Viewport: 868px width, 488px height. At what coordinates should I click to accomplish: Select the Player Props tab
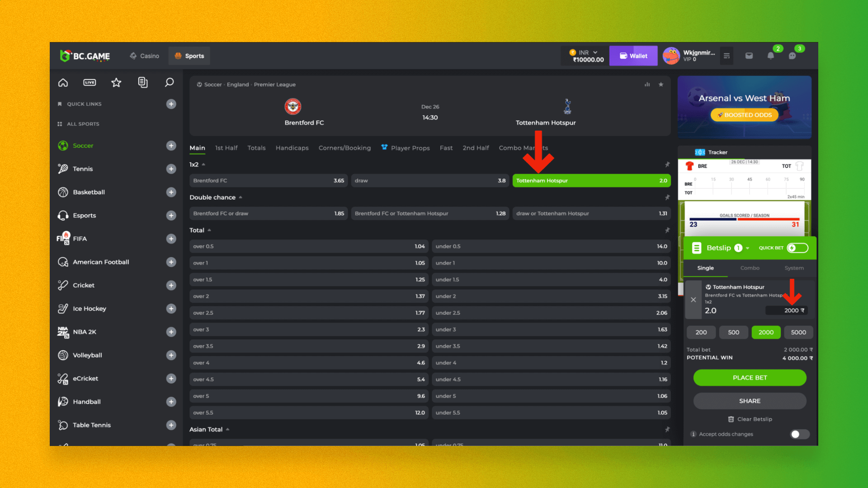[x=410, y=148]
